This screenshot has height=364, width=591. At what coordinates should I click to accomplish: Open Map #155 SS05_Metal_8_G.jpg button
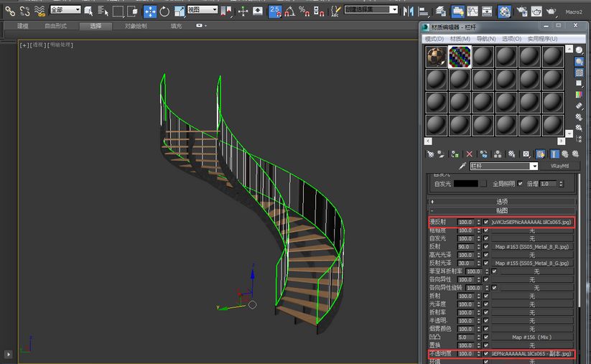[x=532, y=263]
